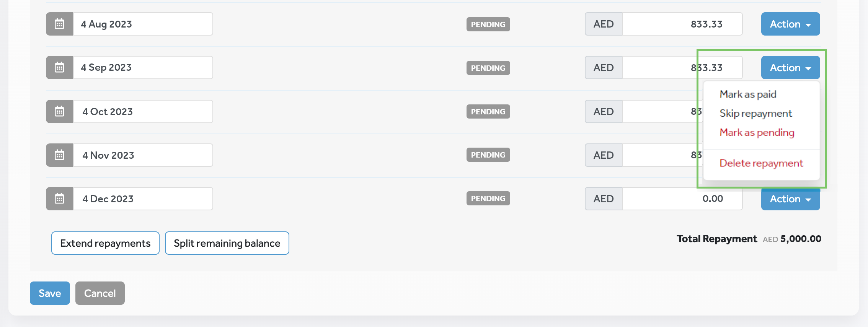Select Delete repayment from the menu

[x=761, y=163]
